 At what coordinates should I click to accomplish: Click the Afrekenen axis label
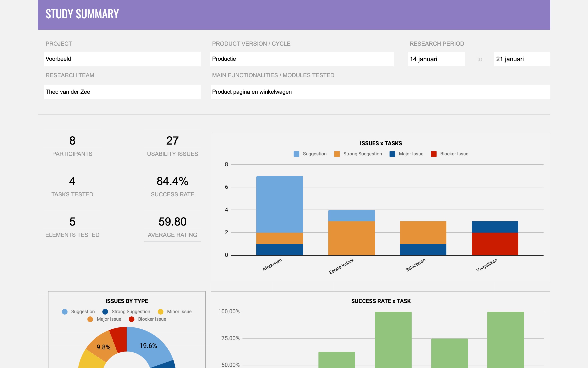click(x=272, y=265)
